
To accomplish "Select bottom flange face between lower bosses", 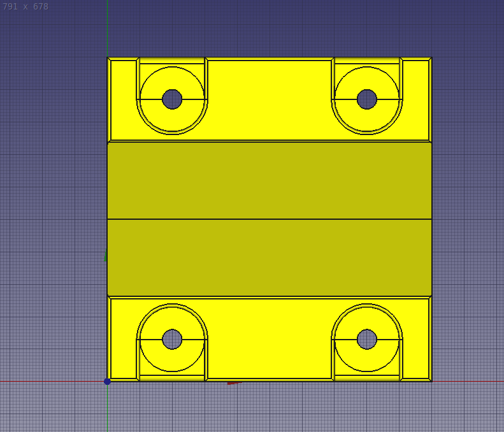I will pos(270,338).
